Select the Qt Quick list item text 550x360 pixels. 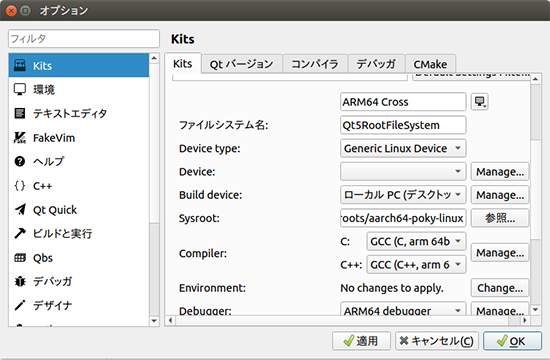[55, 210]
